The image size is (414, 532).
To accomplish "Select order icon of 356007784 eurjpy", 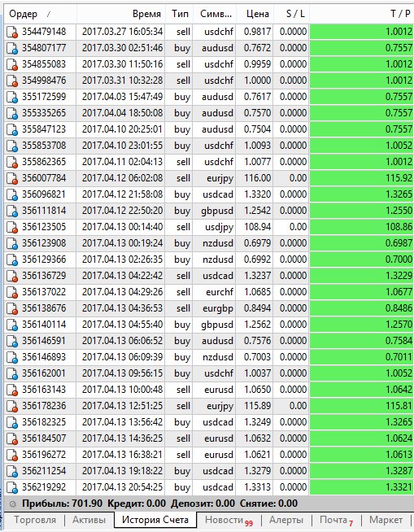I will [12, 178].
